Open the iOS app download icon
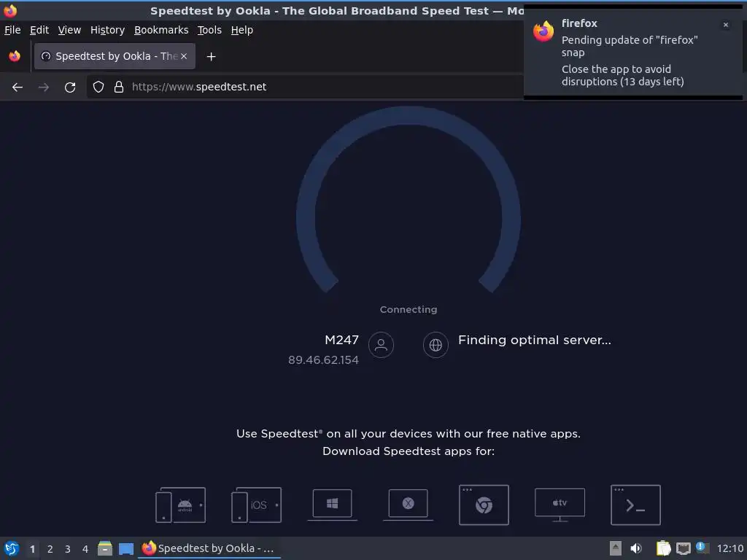Screen dimensions: 747x560 (x=256, y=505)
